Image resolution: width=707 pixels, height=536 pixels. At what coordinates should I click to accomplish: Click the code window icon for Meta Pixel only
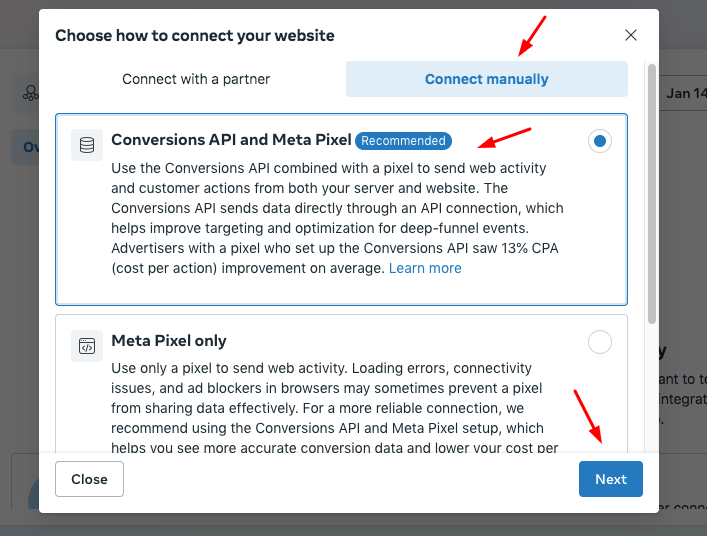tap(87, 346)
